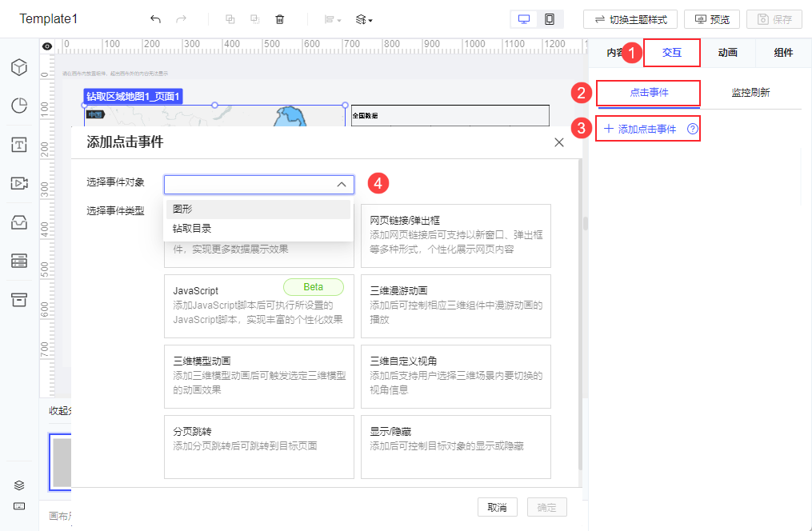Viewport: 812px width, 531px height.
Task: Switch to the 动画 tab
Action: (727, 53)
